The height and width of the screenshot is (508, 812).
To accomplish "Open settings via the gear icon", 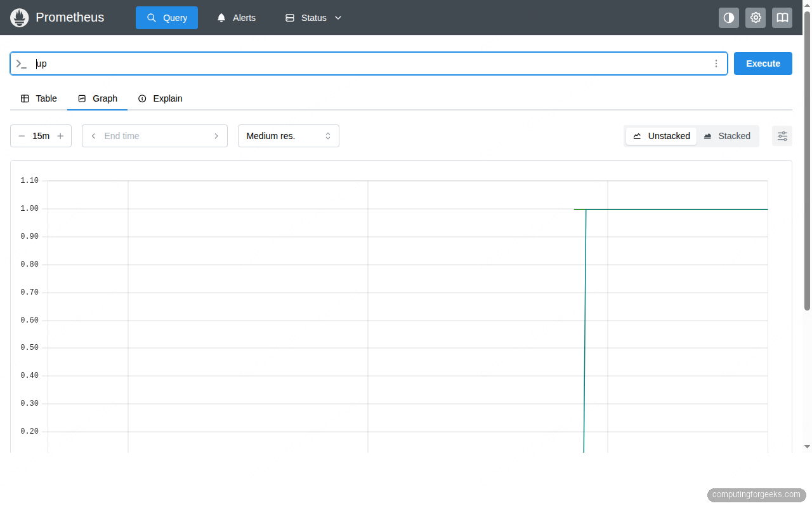I will coord(755,18).
